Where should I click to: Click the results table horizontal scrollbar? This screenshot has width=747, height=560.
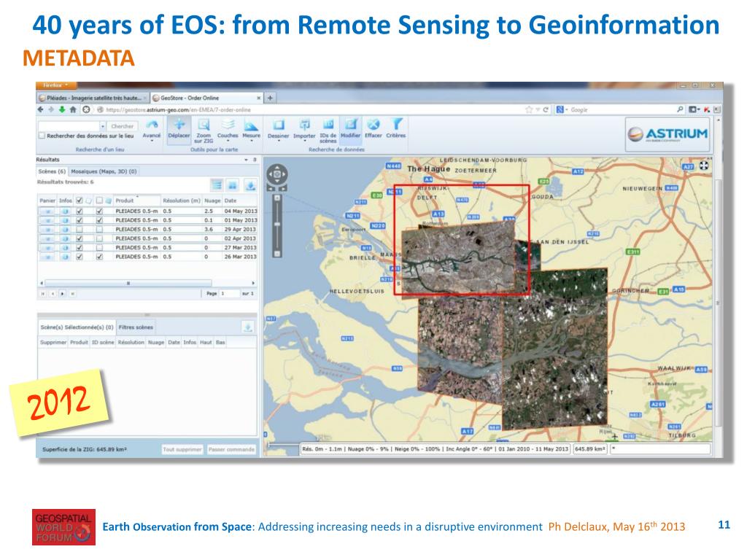point(128,283)
